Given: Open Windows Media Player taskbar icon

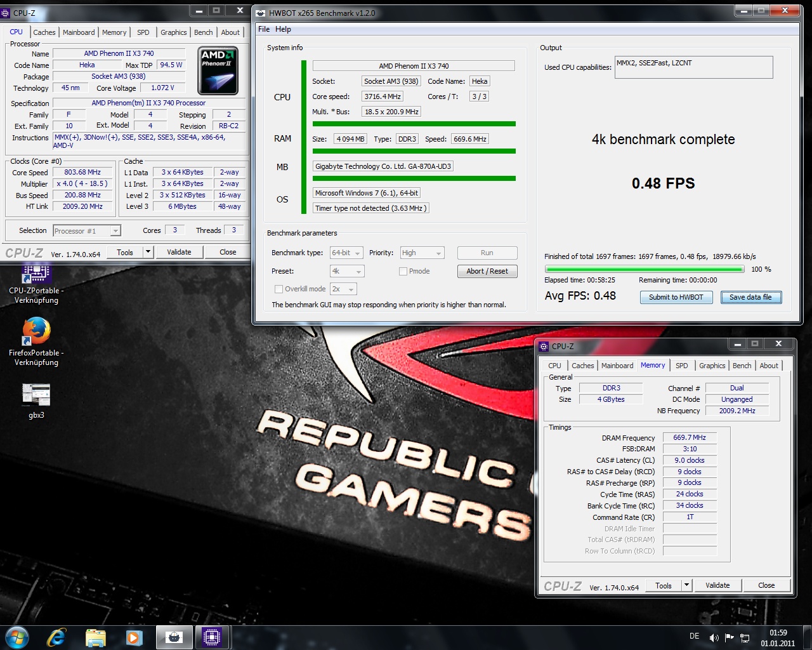Looking at the screenshot, I should [x=134, y=637].
